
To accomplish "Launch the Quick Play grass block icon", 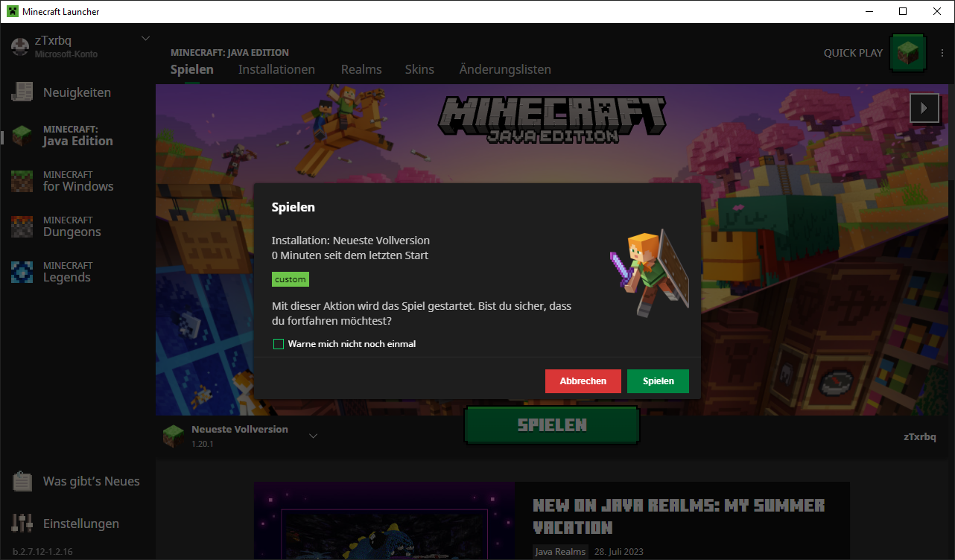I will (x=908, y=53).
